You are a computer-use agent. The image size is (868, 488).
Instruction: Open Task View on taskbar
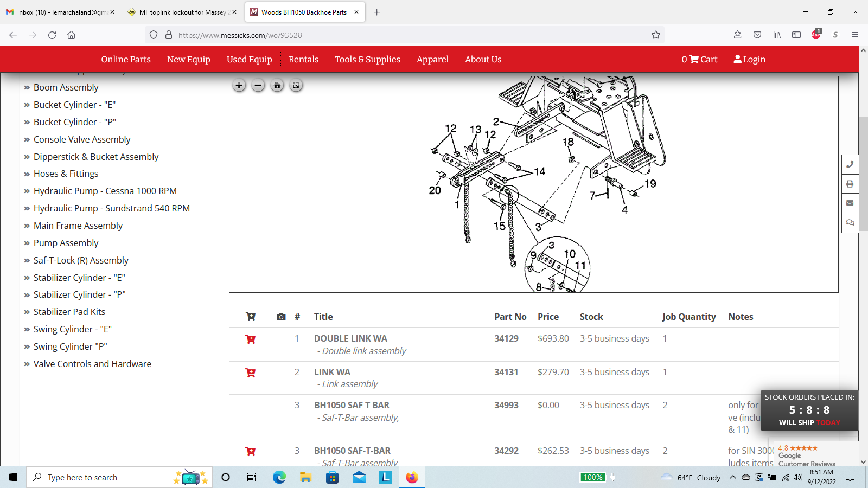click(x=252, y=477)
